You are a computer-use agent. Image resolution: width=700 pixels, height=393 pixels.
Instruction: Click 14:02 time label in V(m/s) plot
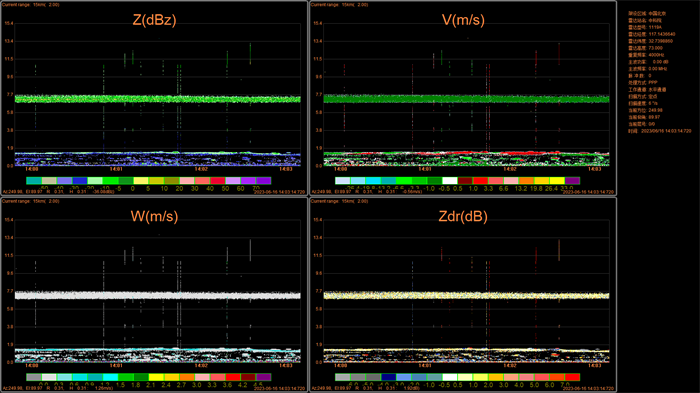510,169
